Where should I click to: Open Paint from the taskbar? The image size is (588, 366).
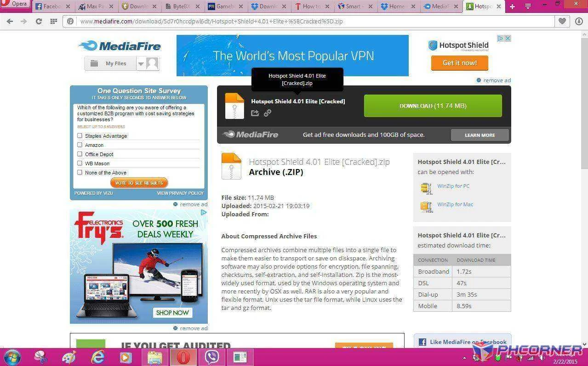pyautogui.click(x=69, y=357)
